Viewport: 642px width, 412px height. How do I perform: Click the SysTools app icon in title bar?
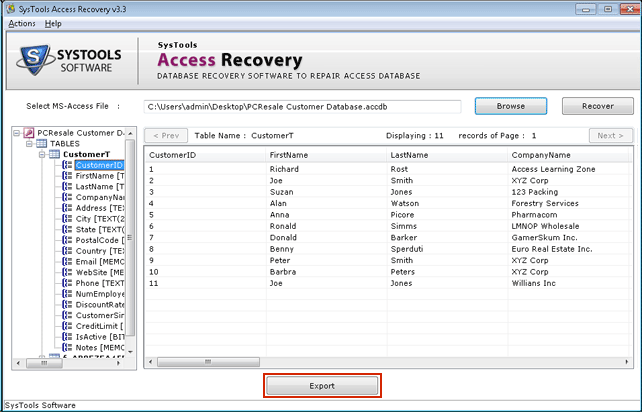tap(10, 9)
